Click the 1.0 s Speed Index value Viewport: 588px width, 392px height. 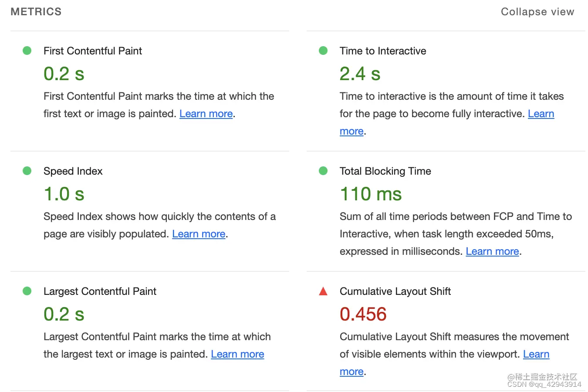[64, 194]
